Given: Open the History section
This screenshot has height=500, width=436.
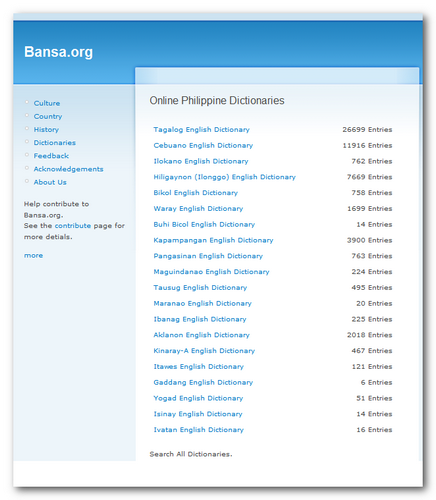Looking at the screenshot, I should point(46,130).
